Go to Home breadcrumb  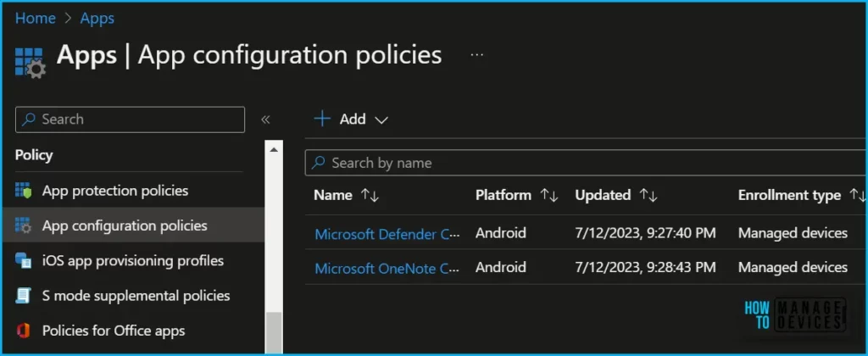coord(36,19)
